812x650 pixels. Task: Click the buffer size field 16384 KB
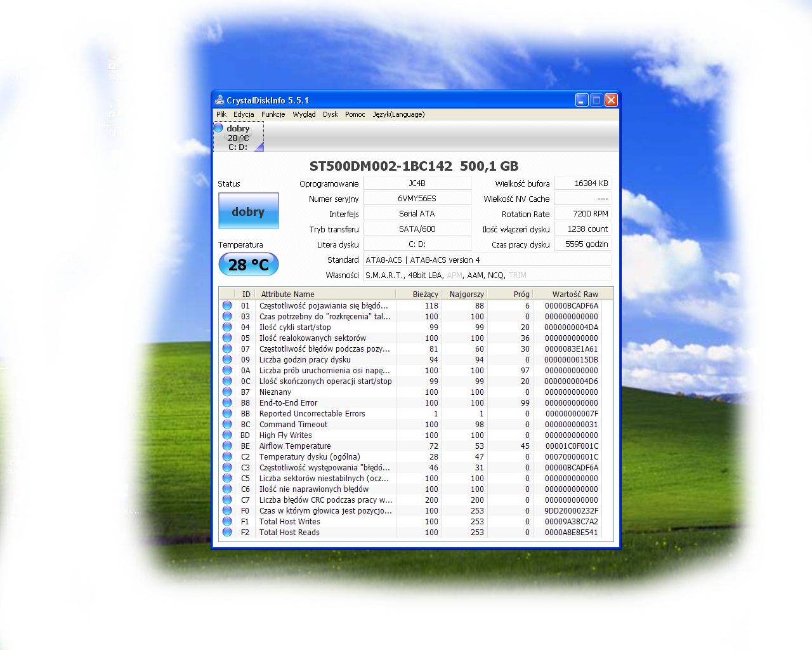[582, 183]
